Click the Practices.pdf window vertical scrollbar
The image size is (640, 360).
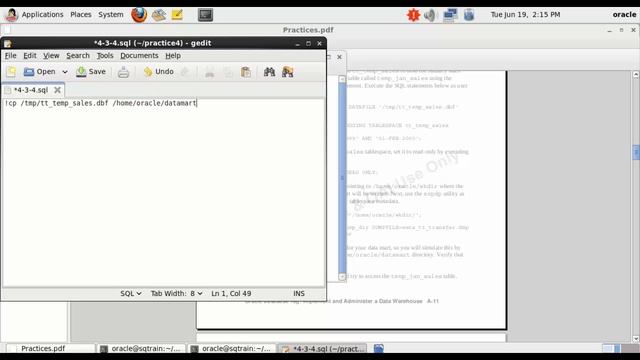(x=636, y=152)
